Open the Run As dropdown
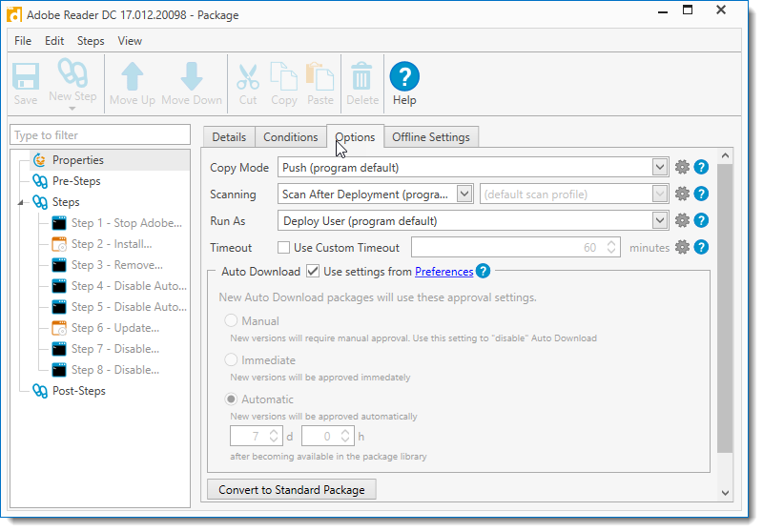The width and height of the screenshot is (763, 532). pyautogui.click(x=660, y=221)
